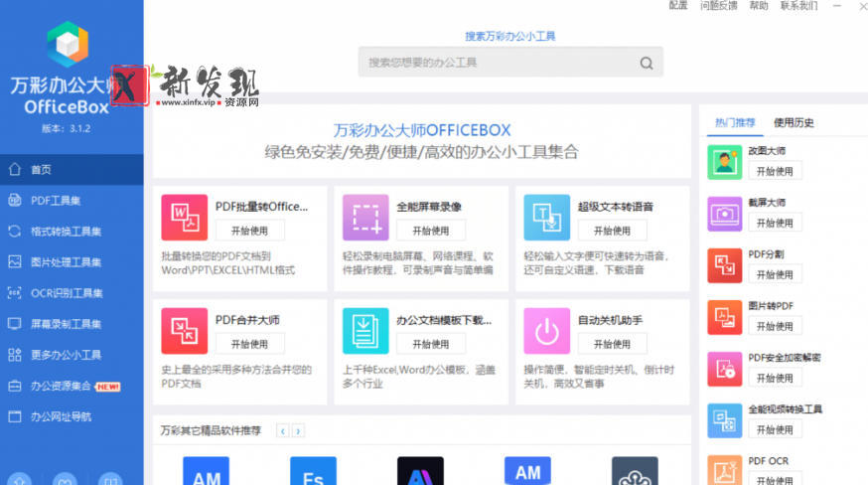The image size is (868, 485).
Task: Open 办公资源集合 in the sidebar
Action: tap(72, 386)
